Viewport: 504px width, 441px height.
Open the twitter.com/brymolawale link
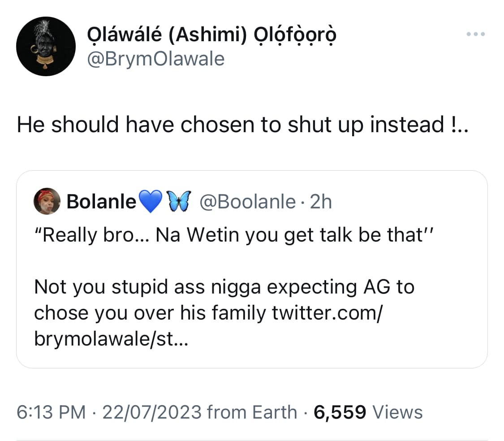326,313
